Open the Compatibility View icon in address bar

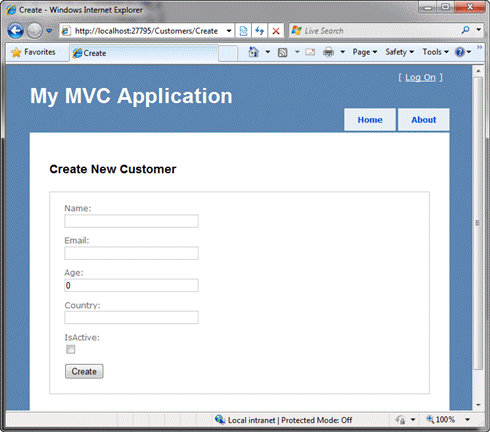click(x=244, y=31)
